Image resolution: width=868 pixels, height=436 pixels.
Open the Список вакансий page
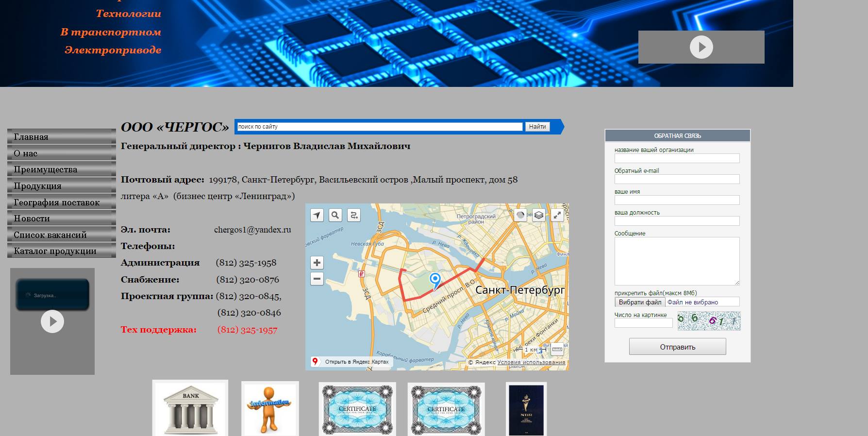pos(61,235)
